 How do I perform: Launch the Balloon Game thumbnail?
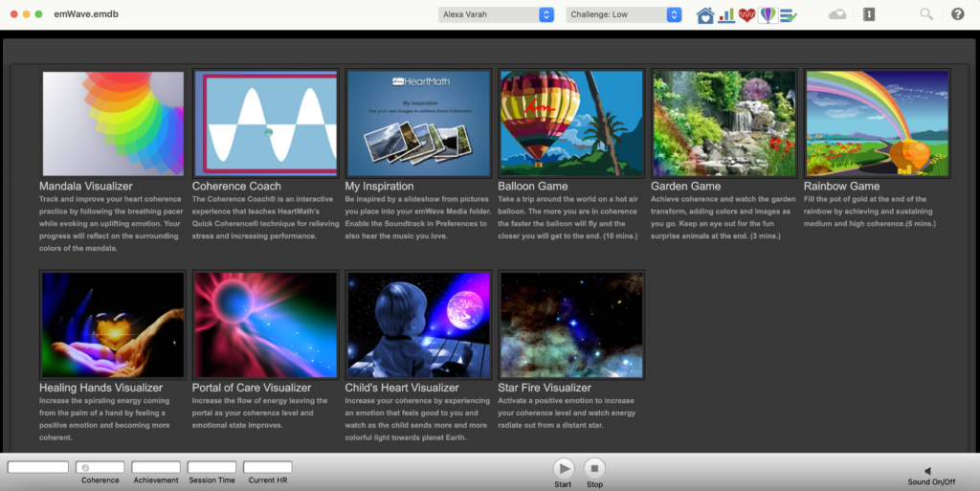point(571,123)
